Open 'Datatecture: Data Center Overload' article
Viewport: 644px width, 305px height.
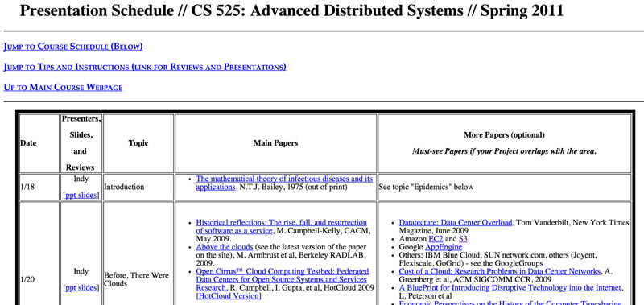tap(456, 222)
